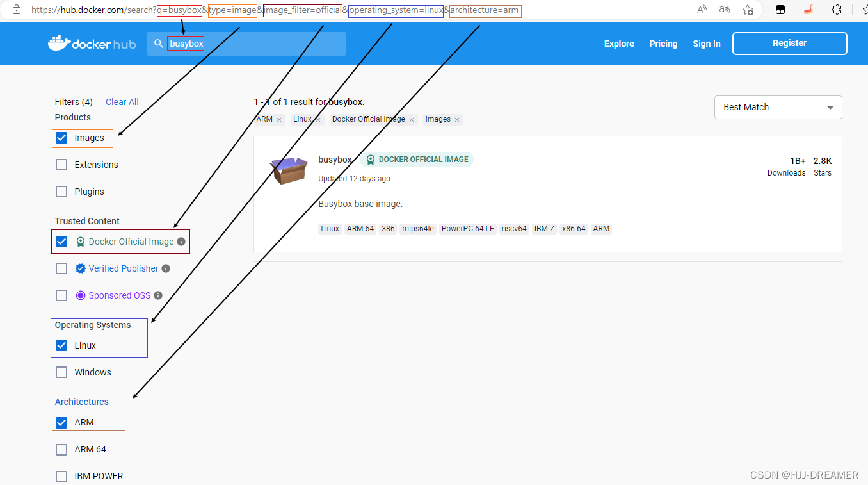
Task: Click the Clear All filters link
Action: (x=122, y=102)
